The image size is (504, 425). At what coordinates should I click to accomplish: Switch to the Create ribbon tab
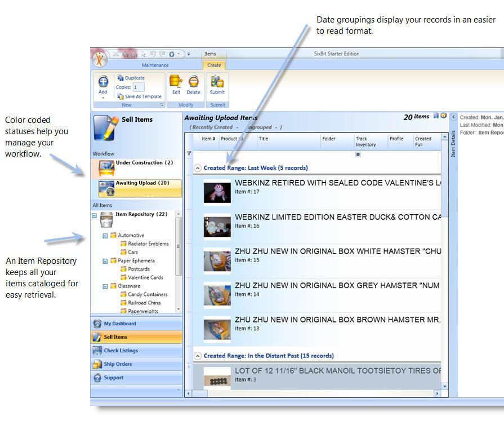214,65
